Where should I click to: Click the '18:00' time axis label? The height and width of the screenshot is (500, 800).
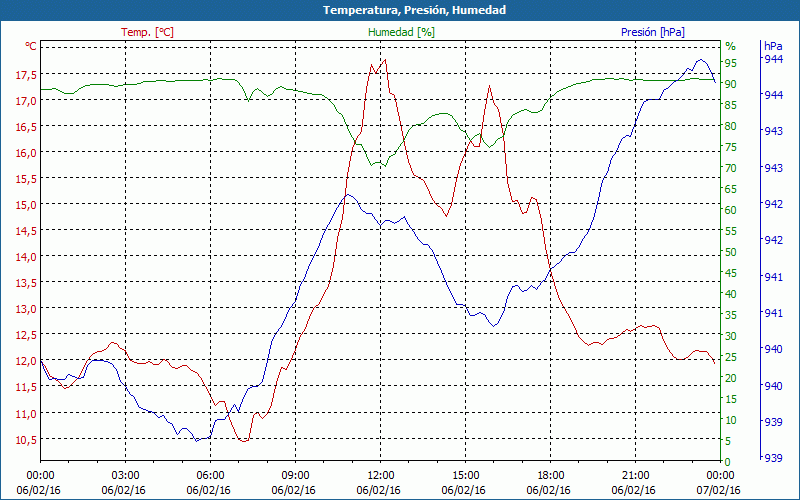coord(551,476)
